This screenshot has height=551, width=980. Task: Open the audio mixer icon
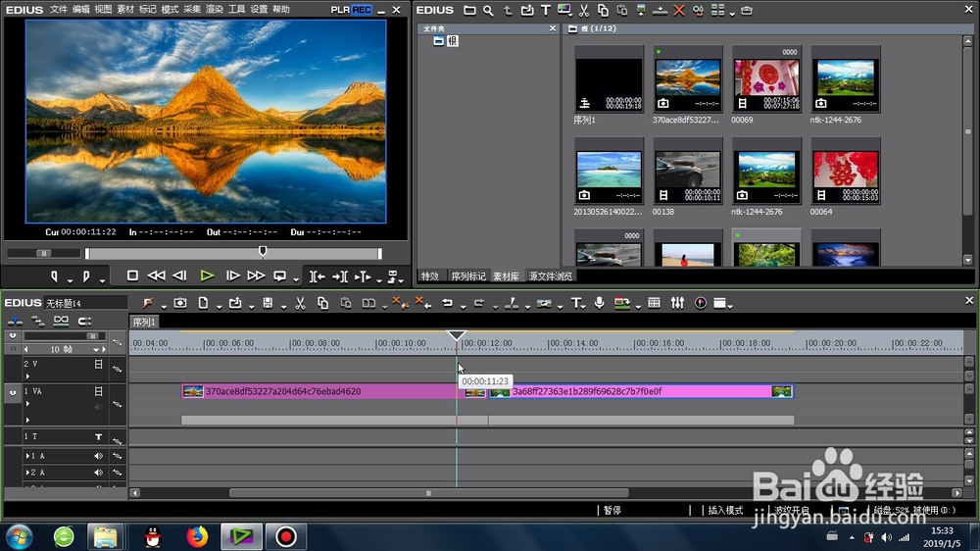[x=677, y=303]
